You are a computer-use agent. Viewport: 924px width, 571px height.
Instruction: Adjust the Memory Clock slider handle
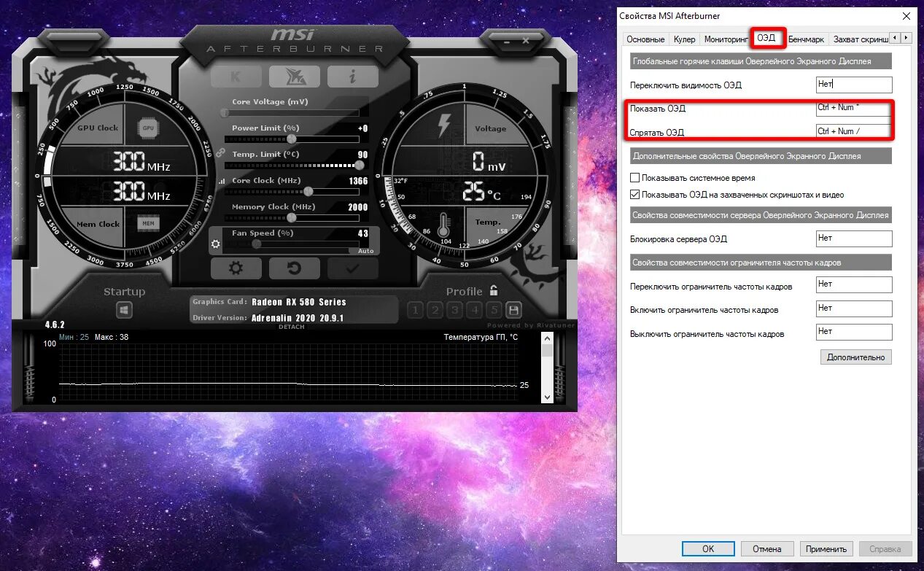click(292, 217)
